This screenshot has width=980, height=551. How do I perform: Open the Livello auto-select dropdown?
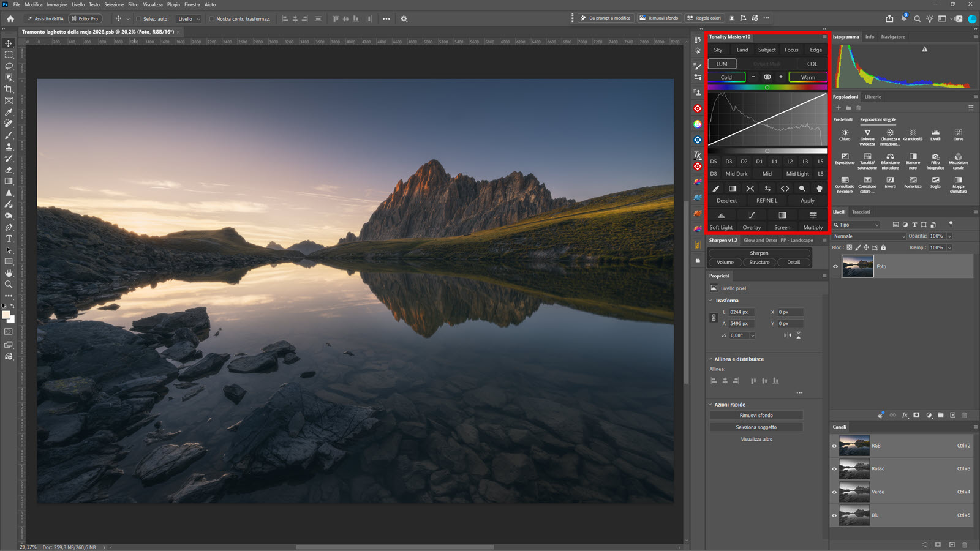[x=189, y=19]
